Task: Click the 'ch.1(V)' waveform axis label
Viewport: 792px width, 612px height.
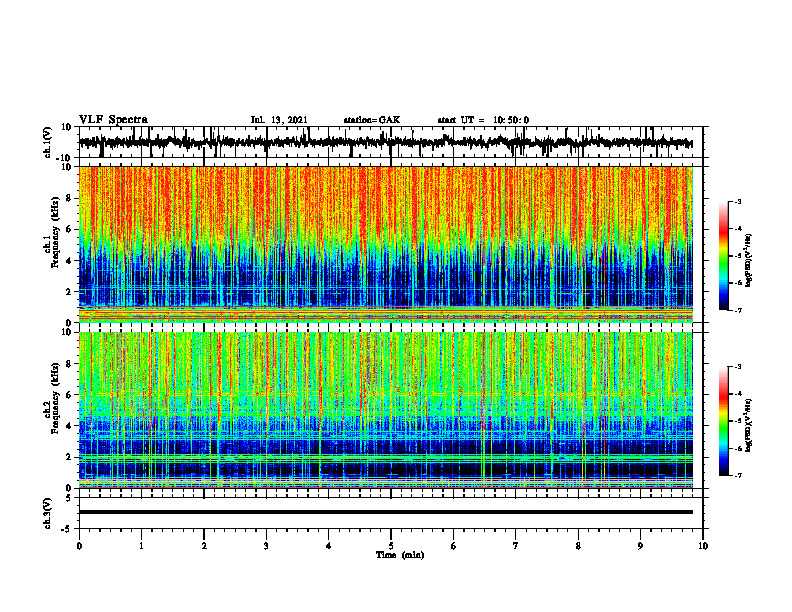Action: (48, 142)
